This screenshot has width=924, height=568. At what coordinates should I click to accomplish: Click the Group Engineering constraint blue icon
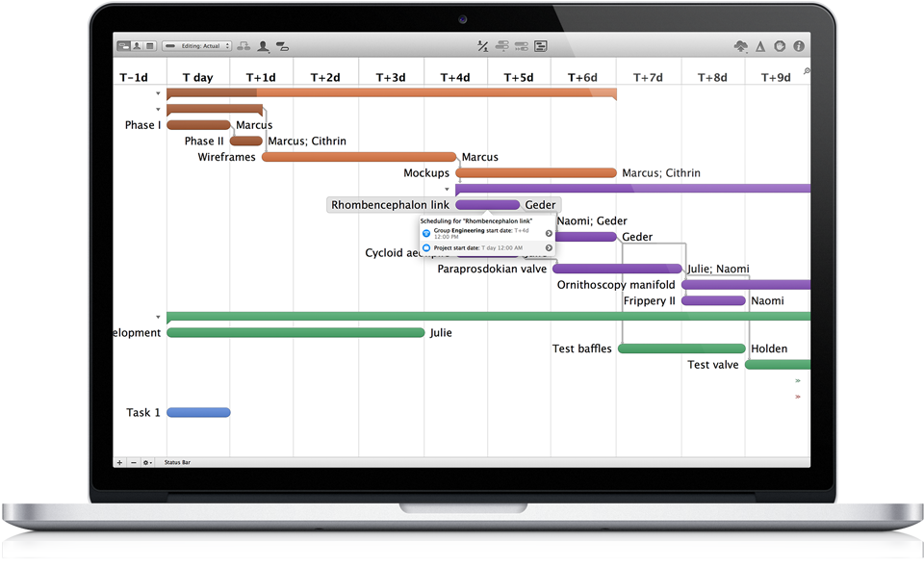pyautogui.click(x=426, y=233)
